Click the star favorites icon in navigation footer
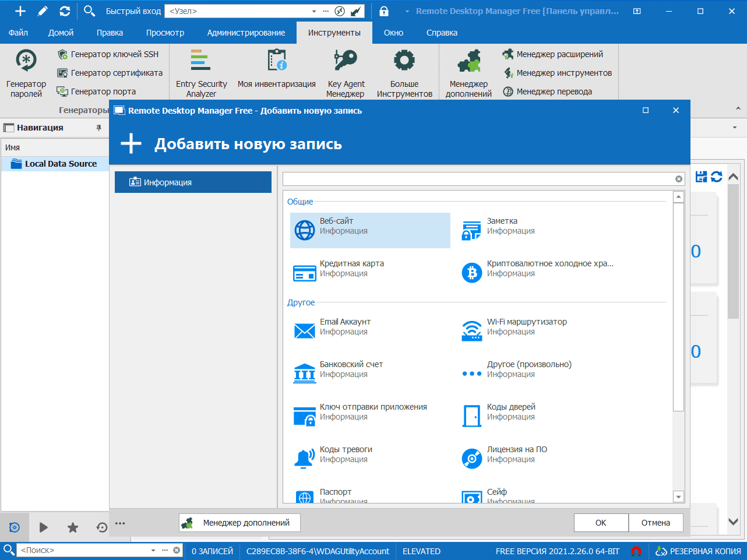Viewport: 747px width, 560px height. [73, 527]
